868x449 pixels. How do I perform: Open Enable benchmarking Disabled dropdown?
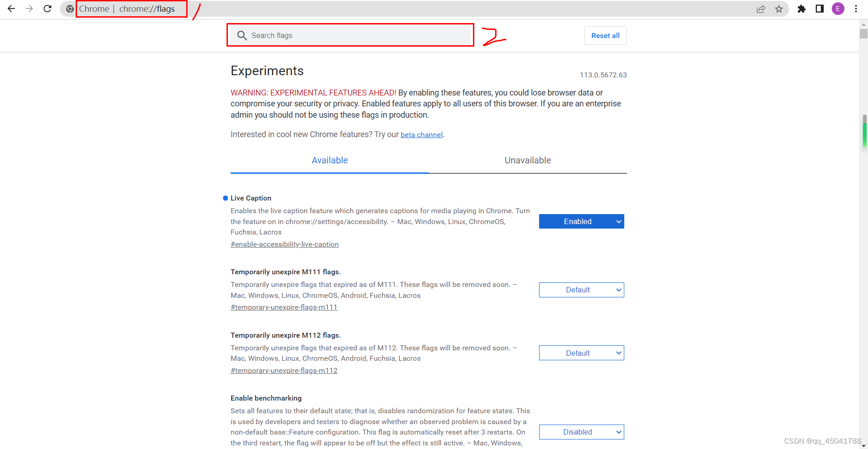coord(581,432)
